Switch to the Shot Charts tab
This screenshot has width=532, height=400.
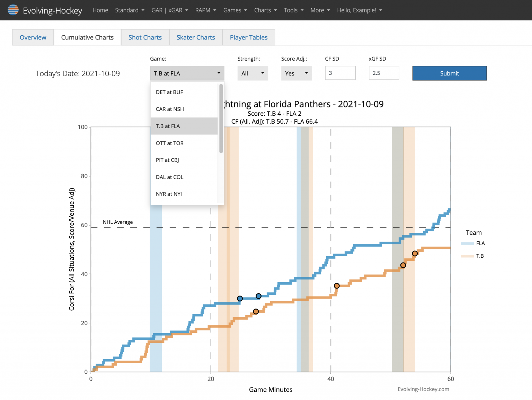click(145, 37)
